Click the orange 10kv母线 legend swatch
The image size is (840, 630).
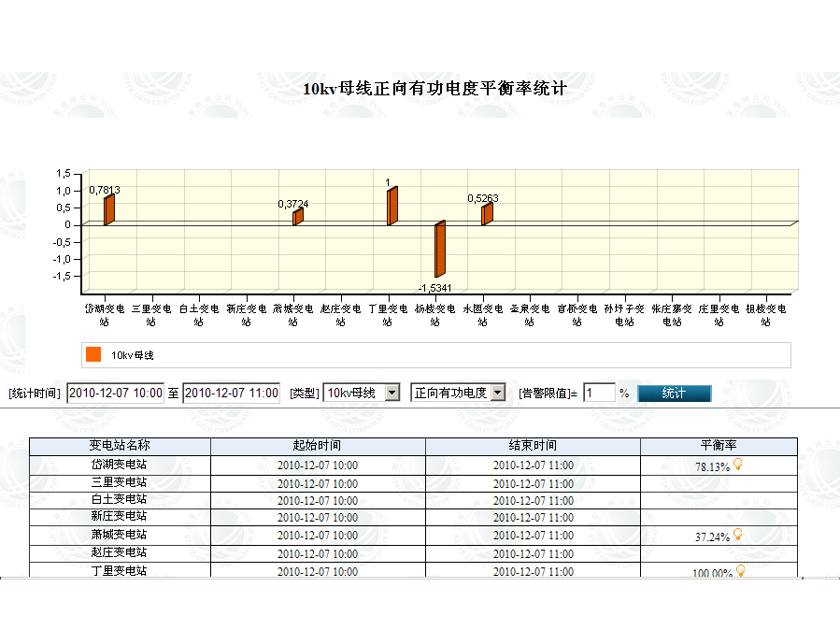pos(93,354)
